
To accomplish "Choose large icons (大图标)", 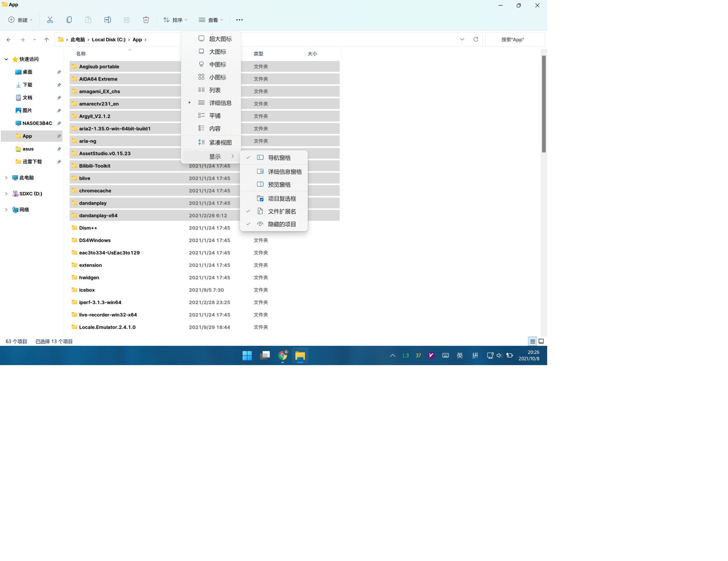I will (211, 52).
